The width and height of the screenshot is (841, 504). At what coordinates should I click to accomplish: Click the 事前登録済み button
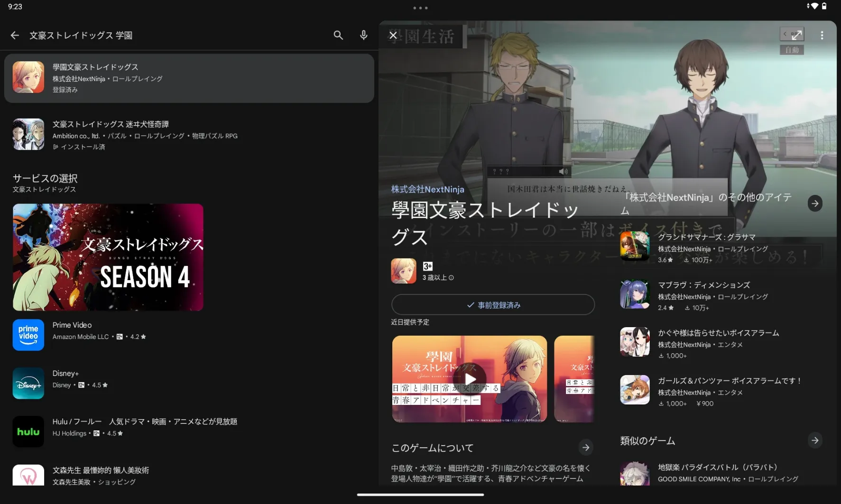point(493,305)
